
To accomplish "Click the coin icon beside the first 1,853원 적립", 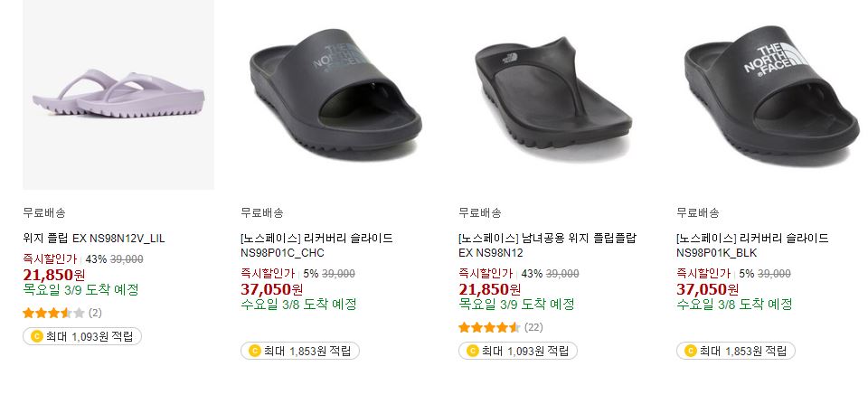I will tap(255, 351).
